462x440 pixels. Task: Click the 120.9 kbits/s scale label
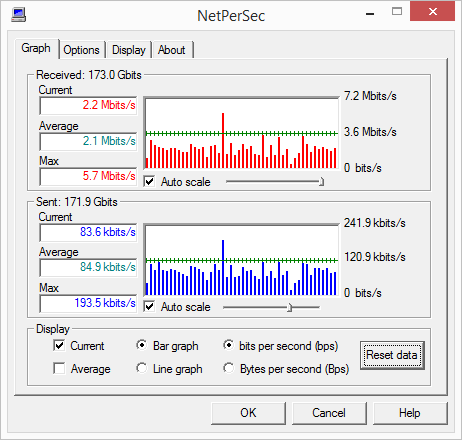point(375,257)
